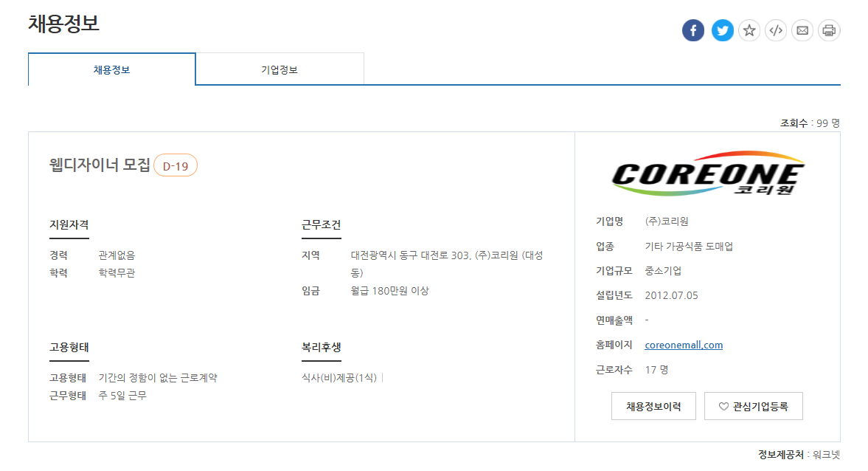Click the heart 관심기업등록 button

pyautogui.click(x=753, y=406)
